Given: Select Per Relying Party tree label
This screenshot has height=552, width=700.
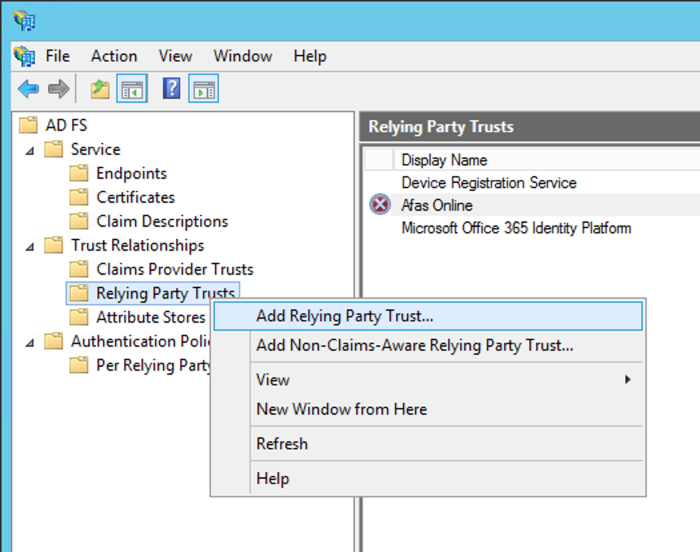Looking at the screenshot, I should tap(153, 365).
